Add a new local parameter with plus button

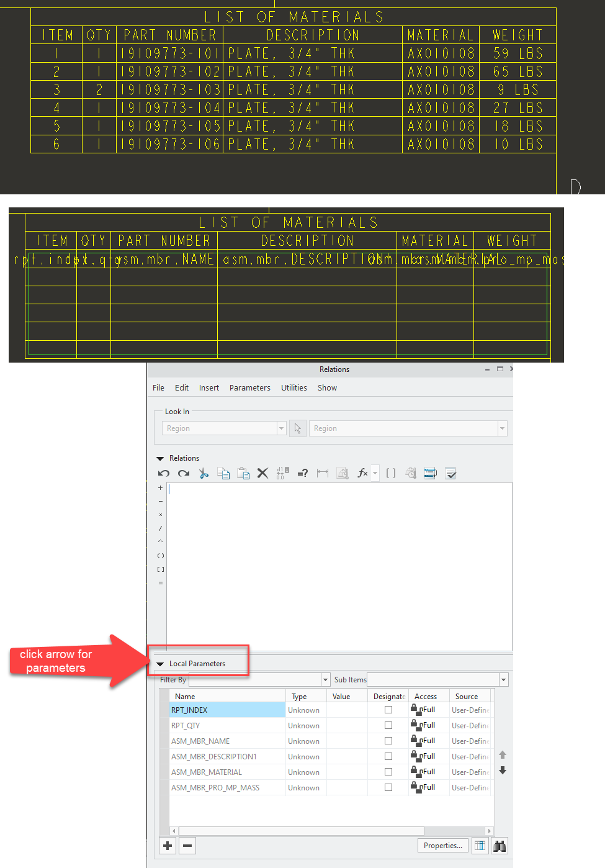click(167, 845)
